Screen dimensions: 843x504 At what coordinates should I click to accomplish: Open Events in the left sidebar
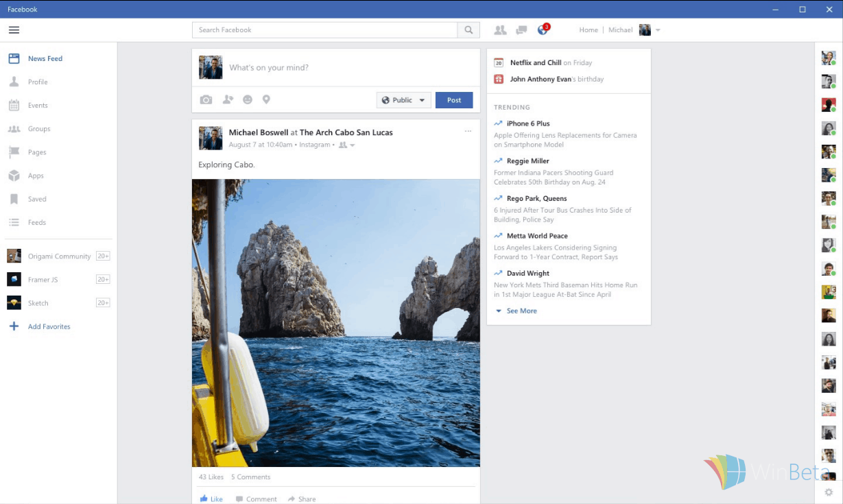click(x=38, y=106)
